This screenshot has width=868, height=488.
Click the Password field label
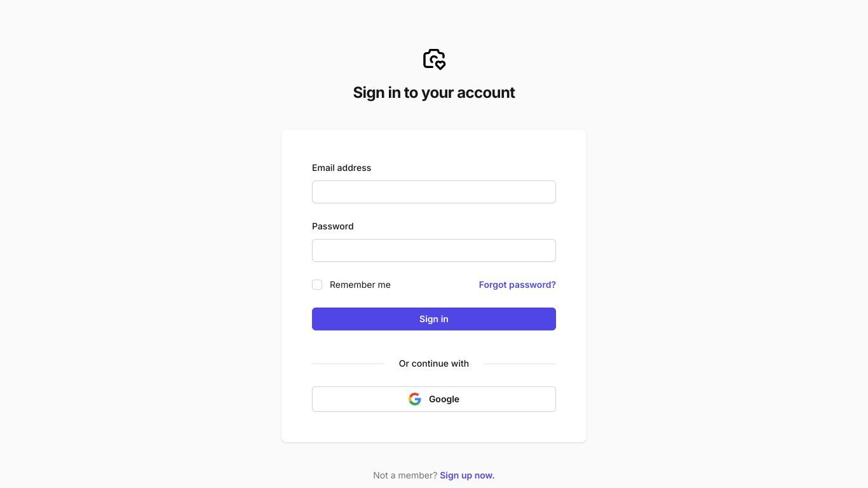pos(333,226)
